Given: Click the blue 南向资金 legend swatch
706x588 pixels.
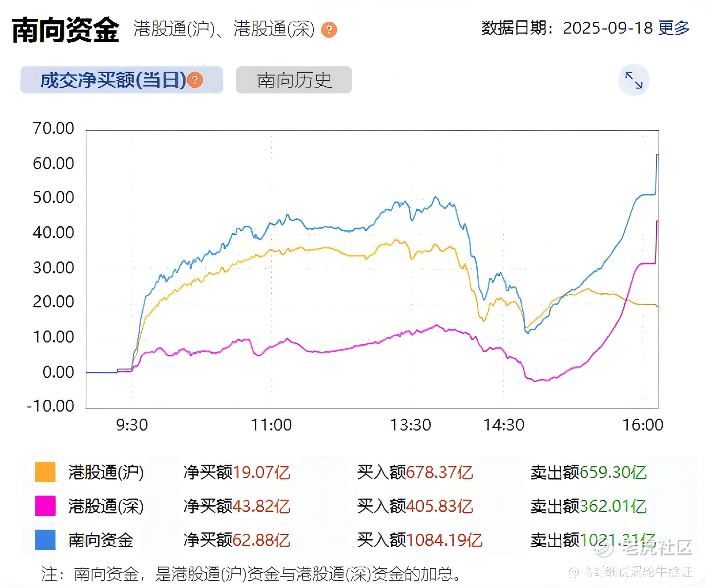Looking at the screenshot, I should 45,540.
